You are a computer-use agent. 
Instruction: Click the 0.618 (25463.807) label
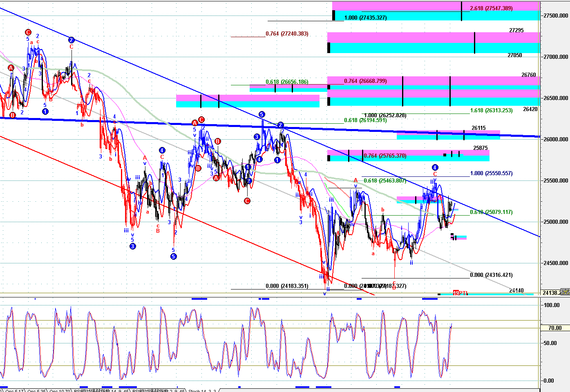point(385,180)
